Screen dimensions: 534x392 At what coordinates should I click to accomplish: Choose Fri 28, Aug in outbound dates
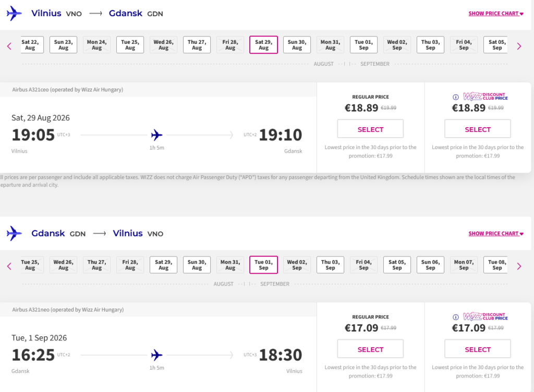pyautogui.click(x=230, y=45)
